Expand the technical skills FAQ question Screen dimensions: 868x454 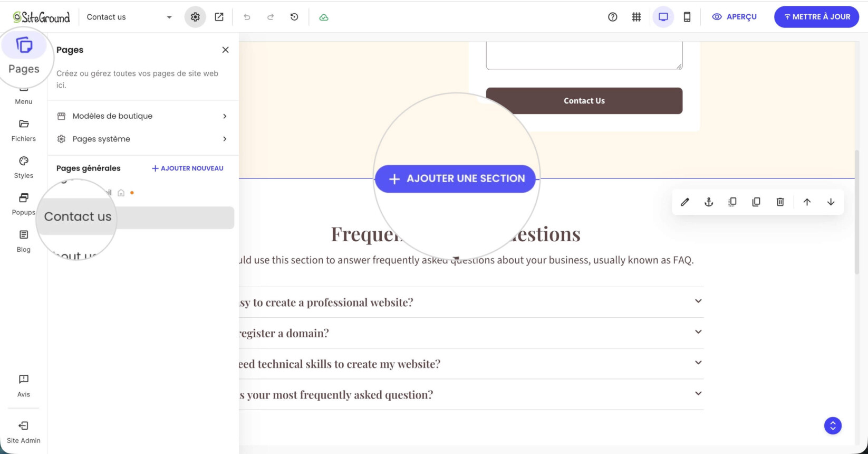tap(471, 364)
